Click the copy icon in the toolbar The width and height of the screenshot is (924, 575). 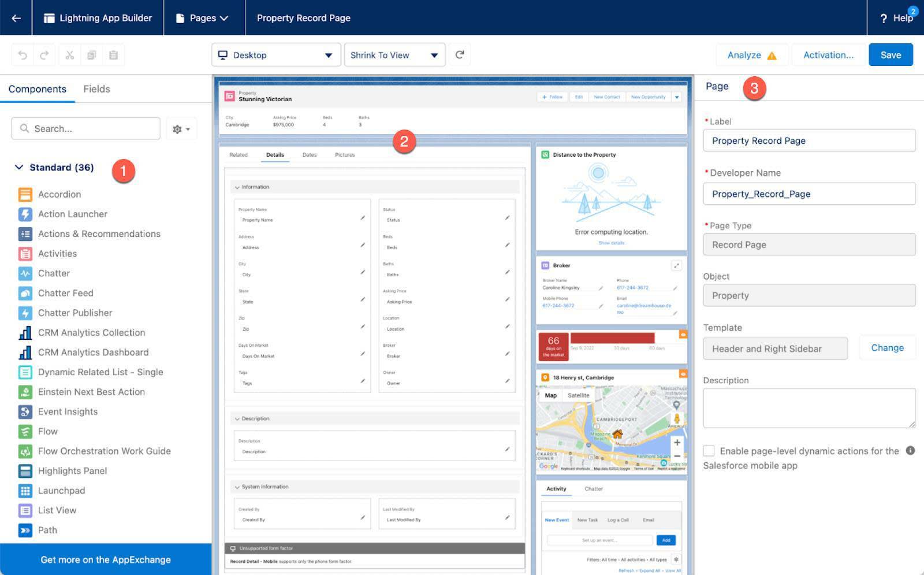[x=91, y=55]
